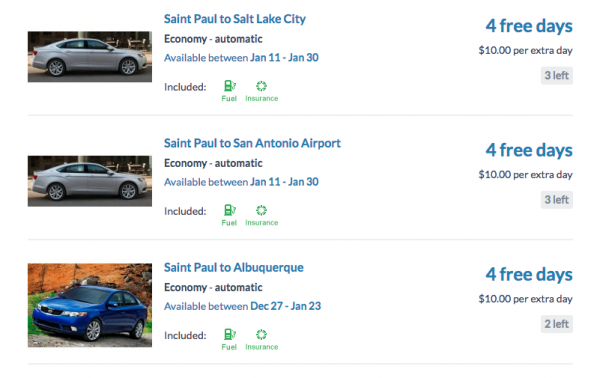This screenshot has height=378, width=600.
Task: Open Saint Paul to Salt Lake City link
Action: point(235,19)
